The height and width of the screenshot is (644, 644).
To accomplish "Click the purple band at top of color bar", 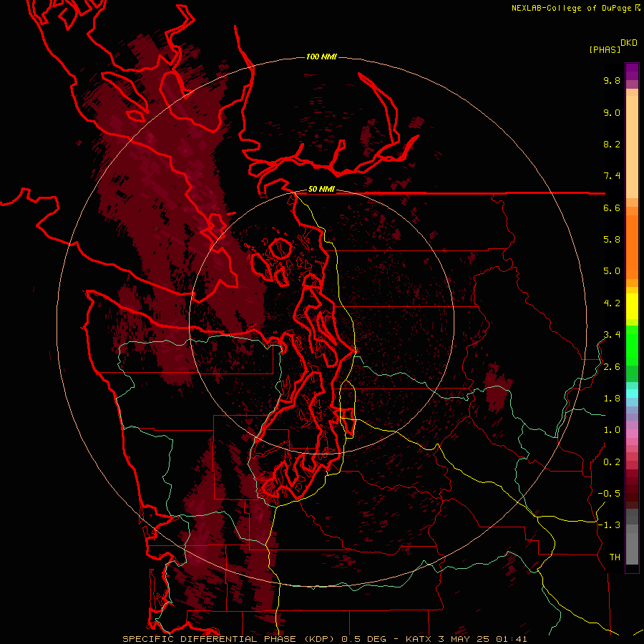I will pos(632,72).
